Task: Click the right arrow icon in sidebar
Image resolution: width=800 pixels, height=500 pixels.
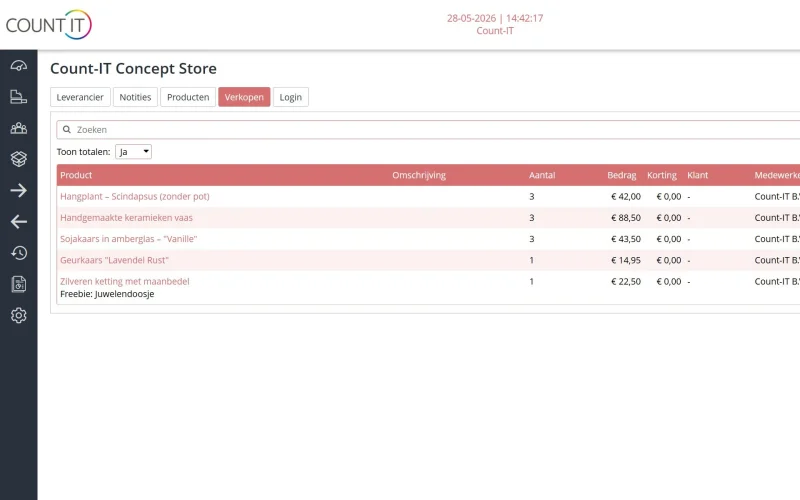Action: tap(18, 190)
